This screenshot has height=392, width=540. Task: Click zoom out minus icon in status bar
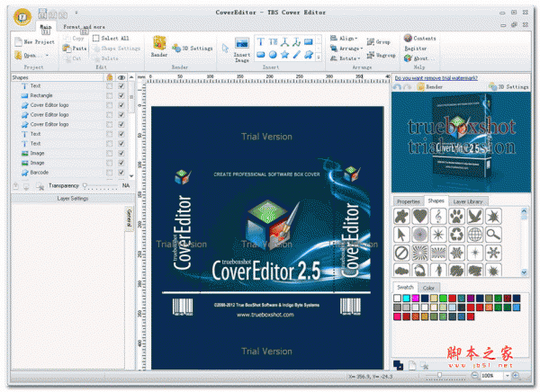pos(474,376)
